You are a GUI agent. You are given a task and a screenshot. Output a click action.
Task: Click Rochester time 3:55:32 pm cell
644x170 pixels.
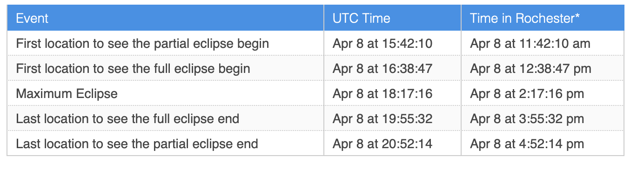pyautogui.click(x=543, y=119)
